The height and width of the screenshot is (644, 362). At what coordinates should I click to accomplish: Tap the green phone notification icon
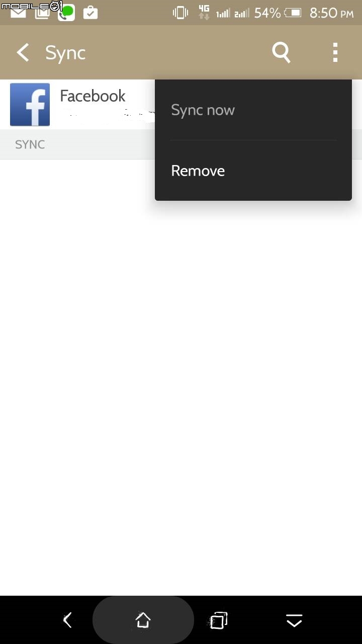tap(66, 13)
